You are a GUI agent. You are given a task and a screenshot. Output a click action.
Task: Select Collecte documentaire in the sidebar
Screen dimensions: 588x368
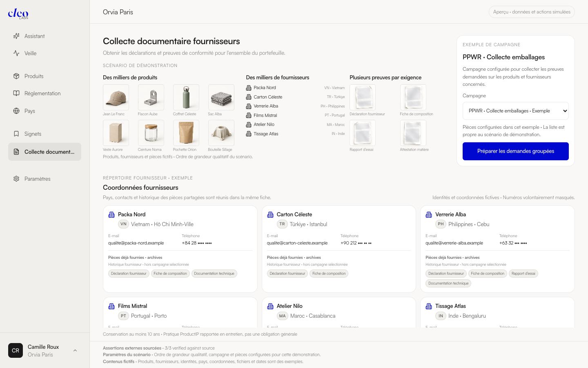point(45,152)
